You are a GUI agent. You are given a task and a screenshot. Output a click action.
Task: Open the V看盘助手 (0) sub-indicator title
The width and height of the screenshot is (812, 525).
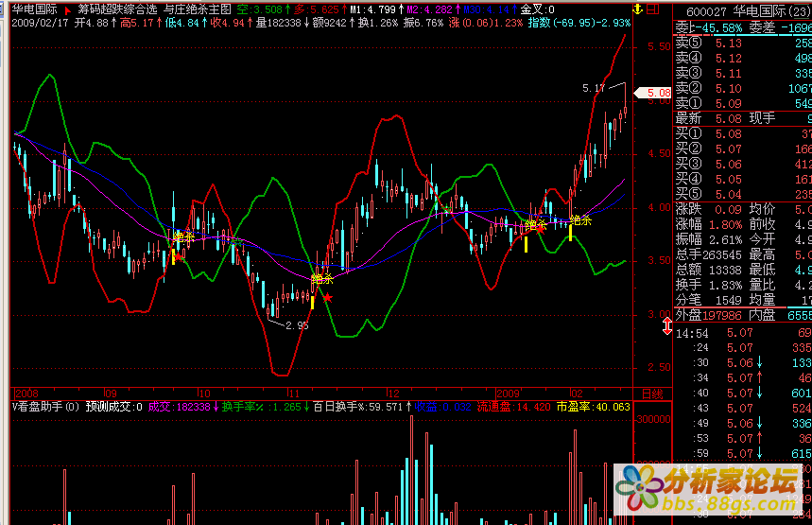tap(46, 407)
